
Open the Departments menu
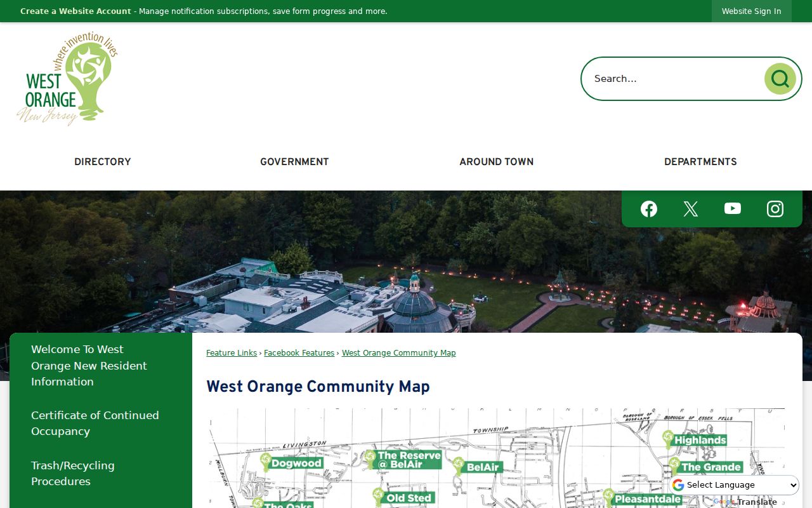700,162
